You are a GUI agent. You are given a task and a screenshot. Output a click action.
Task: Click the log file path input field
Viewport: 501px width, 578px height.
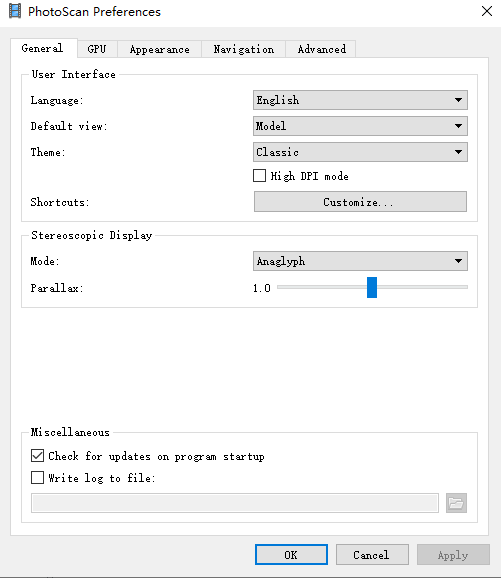pyautogui.click(x=235, y=503)
